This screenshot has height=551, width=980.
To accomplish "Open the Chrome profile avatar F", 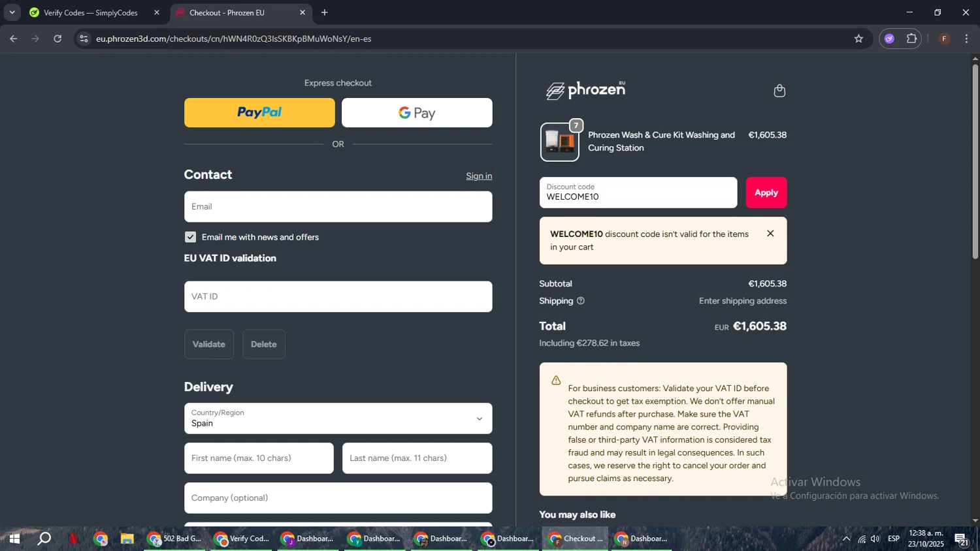I will pos(944,39).
